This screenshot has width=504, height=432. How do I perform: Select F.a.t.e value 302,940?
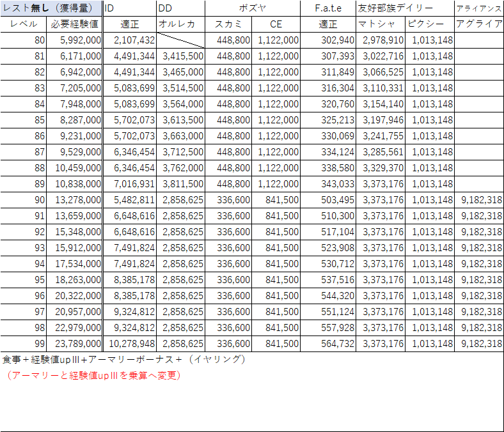point(328,40)
